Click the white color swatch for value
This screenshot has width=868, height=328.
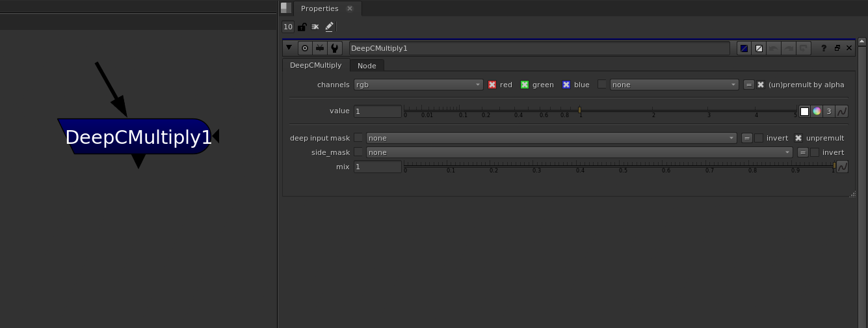coord(804,111)
